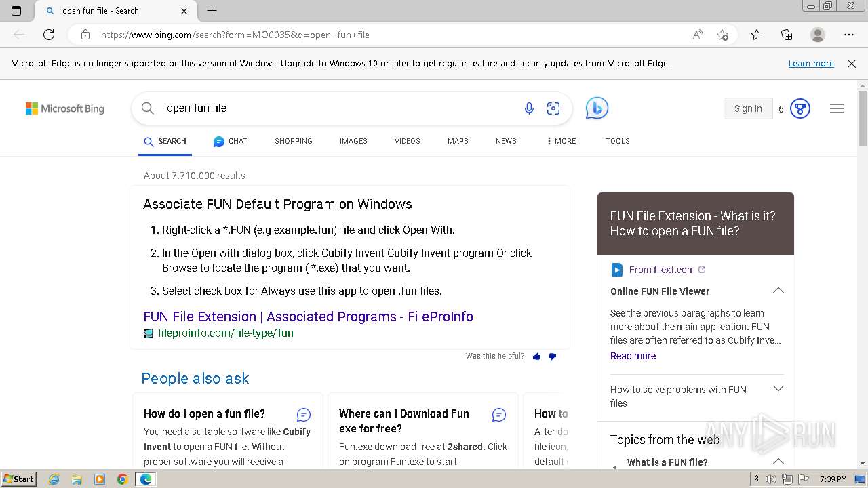Click the 7:39 PM system clock
Screen dimensions: 868x488
833,479
